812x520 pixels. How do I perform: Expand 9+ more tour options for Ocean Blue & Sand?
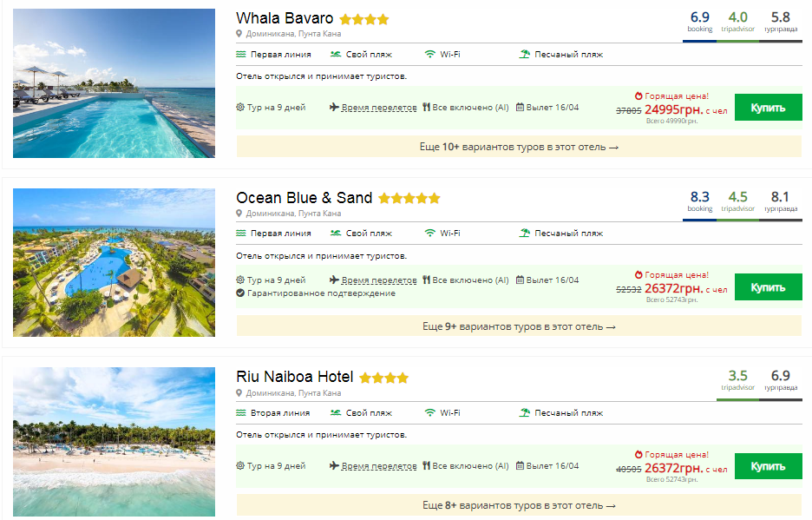tap(518, 326)
